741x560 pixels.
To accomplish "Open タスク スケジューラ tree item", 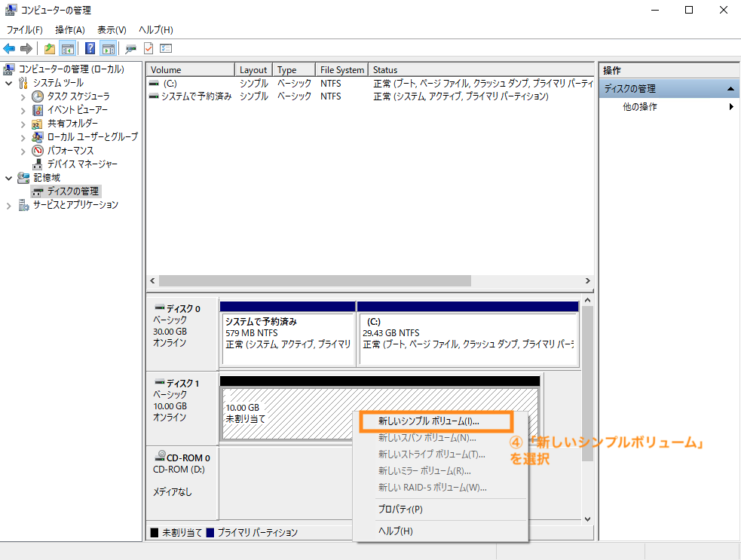I will pyautogui.click(x=78, y=96).
